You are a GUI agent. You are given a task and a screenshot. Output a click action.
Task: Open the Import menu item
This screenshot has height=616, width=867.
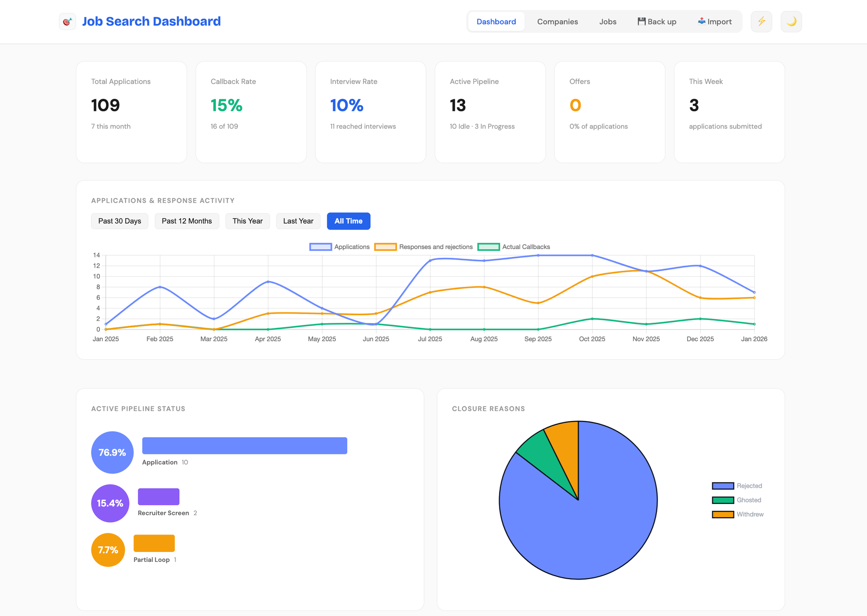click(x=715, y=22)
